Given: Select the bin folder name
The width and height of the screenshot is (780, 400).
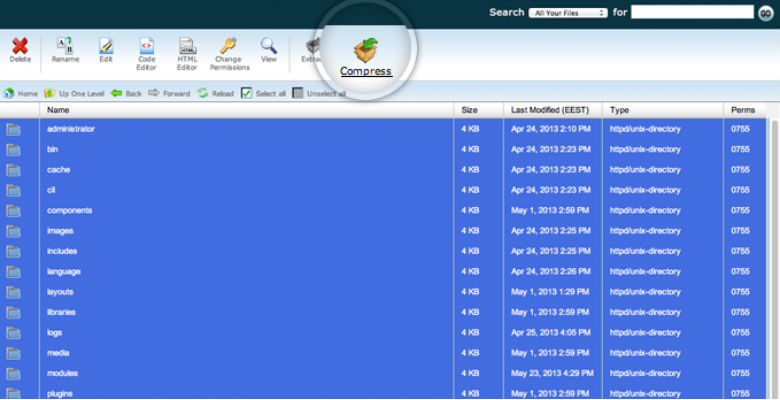Looking at the screenshot, I should point(52,149).
